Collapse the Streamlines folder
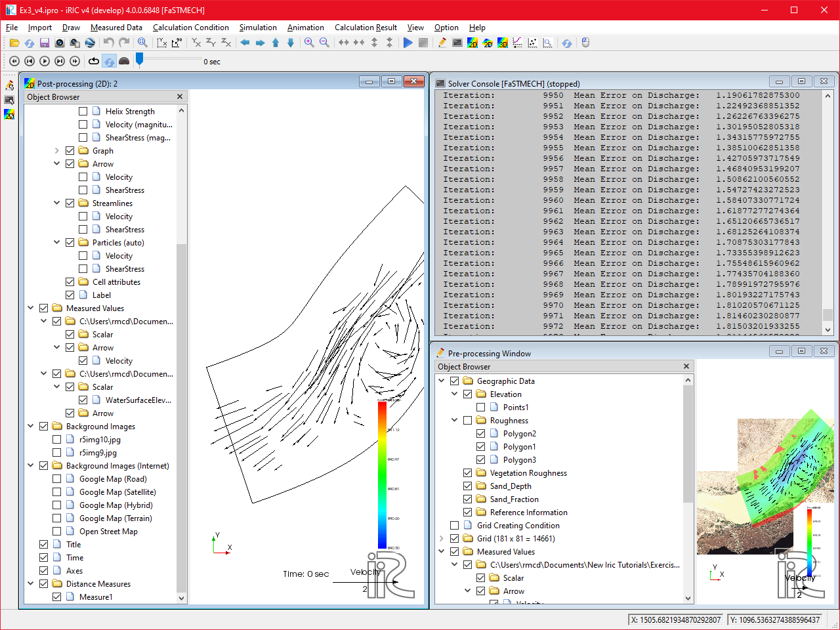The width and height of the screenshot is (840, 630). [56, 203]
